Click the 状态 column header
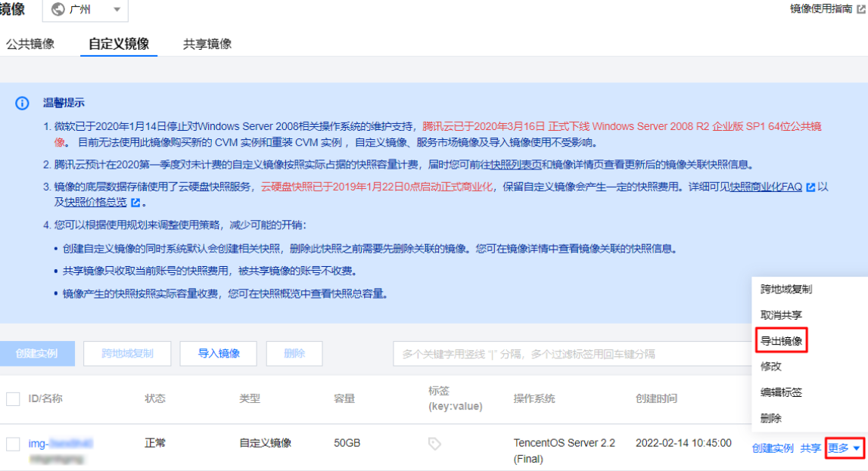Image resolution: width=868 pixels, height=471 pixels. tap(155, 398)
